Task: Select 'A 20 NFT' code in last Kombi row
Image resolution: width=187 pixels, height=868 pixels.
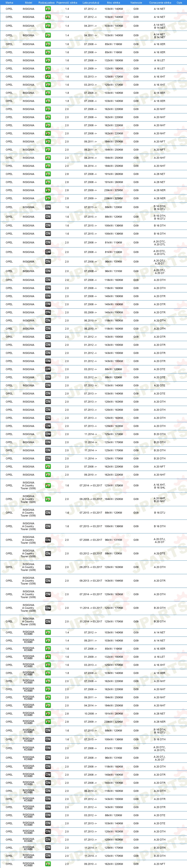Action: pos(160,864)
